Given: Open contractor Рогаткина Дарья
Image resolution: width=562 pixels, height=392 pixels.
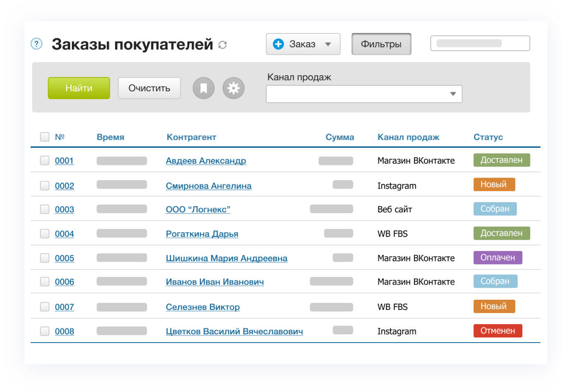Looking at the screenshot, I should pos(202,234).
